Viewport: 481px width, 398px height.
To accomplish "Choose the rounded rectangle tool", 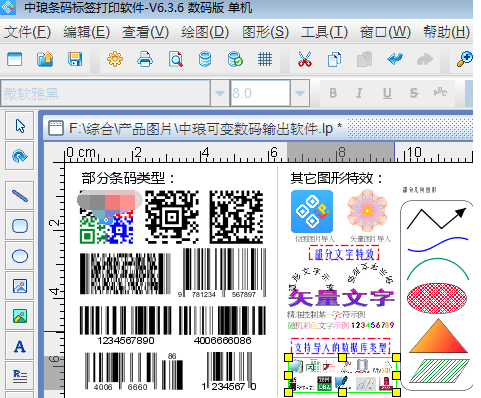I will (x=20, y=226).
